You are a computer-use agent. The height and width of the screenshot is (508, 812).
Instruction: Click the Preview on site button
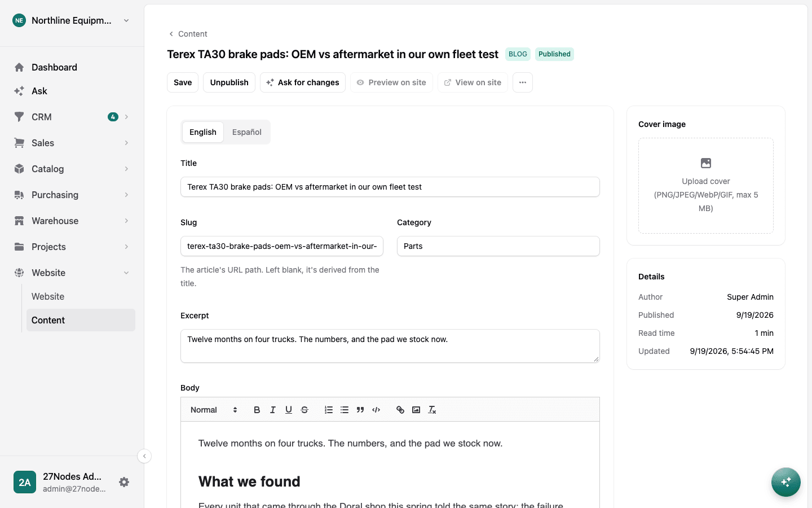coord(392,82)
